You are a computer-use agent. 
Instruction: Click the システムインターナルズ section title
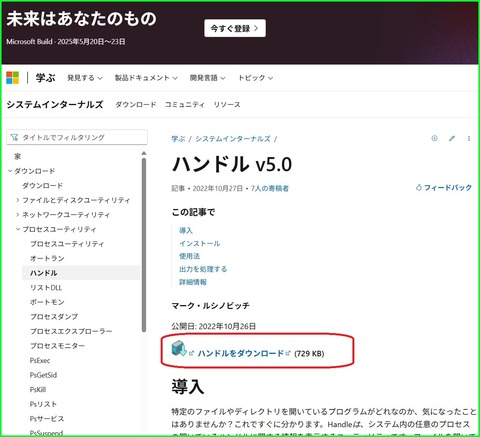coord(55,105)
